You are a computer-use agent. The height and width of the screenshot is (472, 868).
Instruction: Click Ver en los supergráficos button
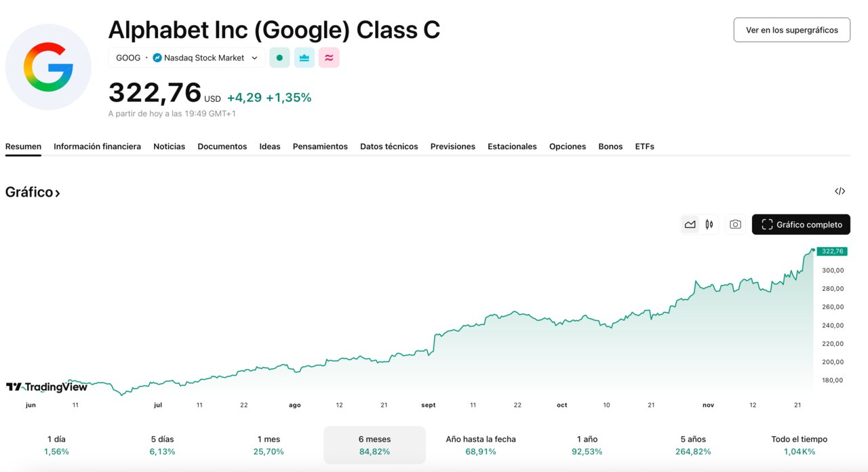(x=791, y=30)
